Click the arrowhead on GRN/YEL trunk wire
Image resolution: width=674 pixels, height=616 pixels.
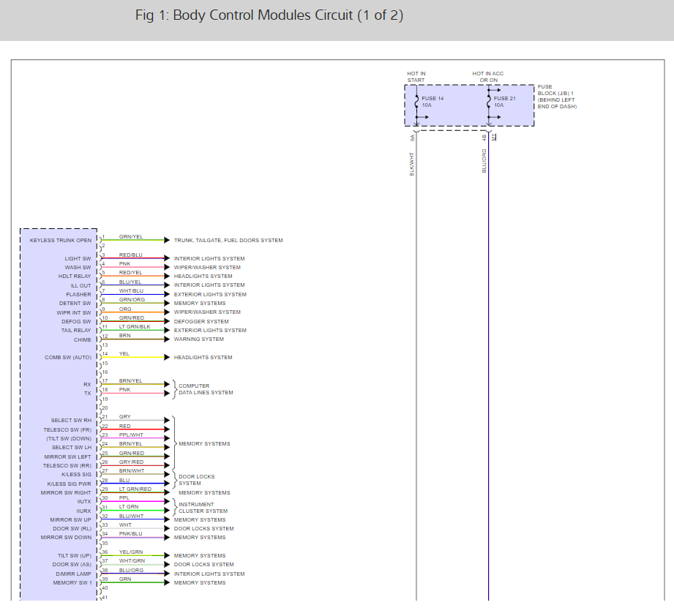[167, 240]
